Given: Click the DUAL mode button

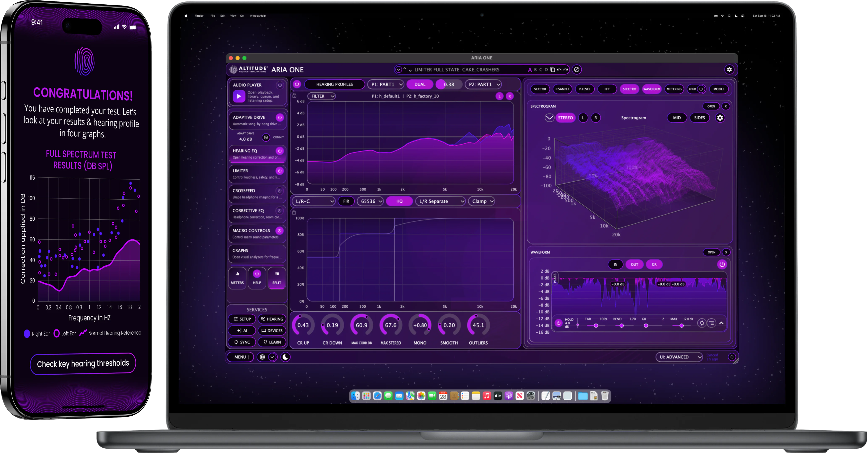Looking at the screenshot, I should 420,84.
